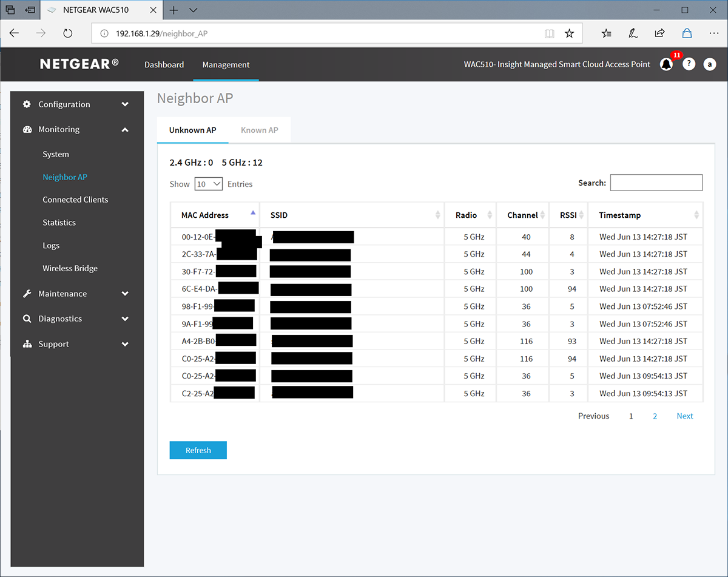
Task: Click into the table Search field
Action: [x=656, y=183]
